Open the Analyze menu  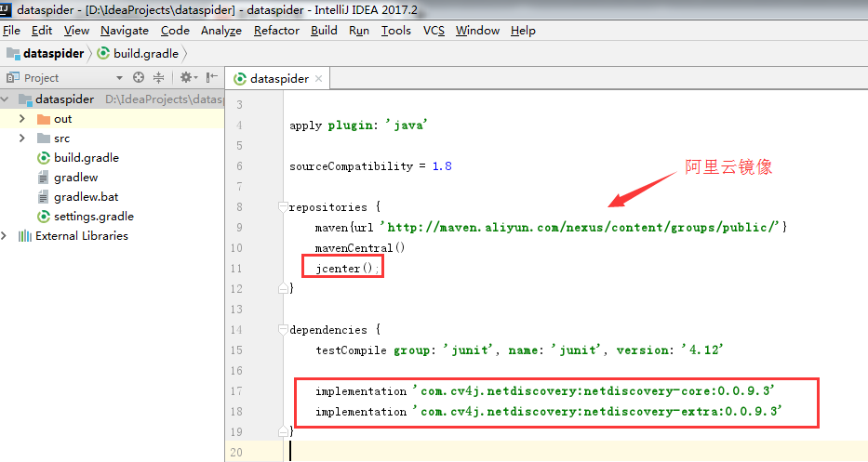click(221, 31)
